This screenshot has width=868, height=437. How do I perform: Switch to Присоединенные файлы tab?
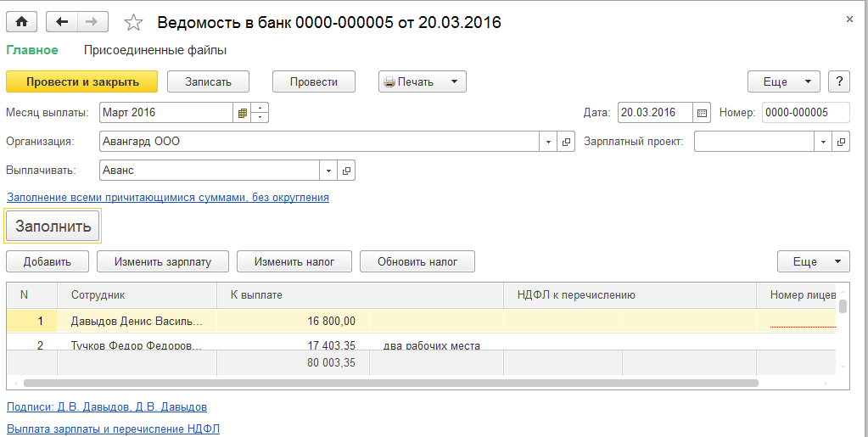155,50
